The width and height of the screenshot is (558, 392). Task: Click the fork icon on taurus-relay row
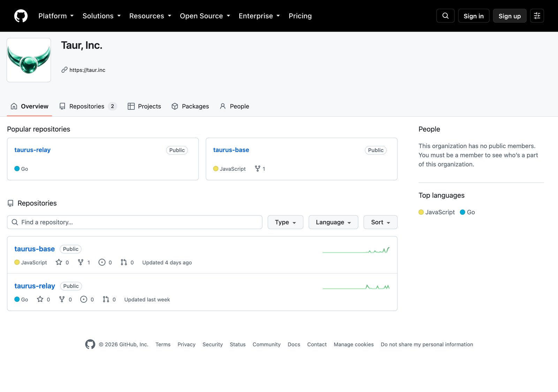click(62, 299)
